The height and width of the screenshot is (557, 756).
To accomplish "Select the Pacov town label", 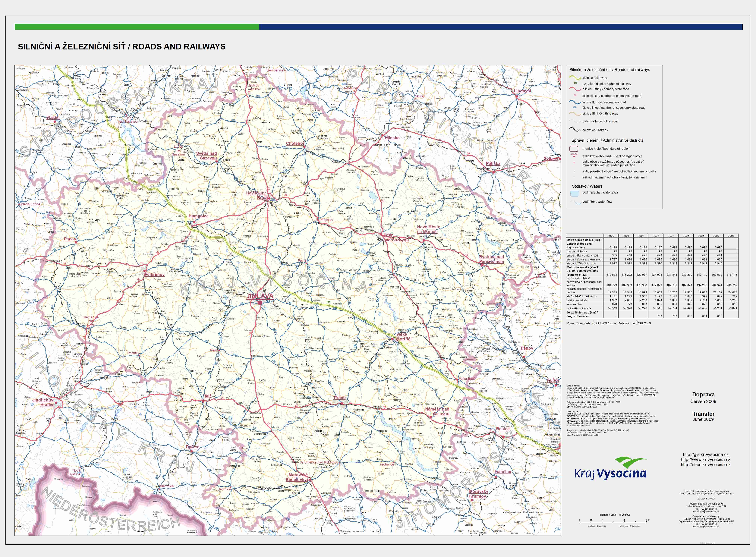I will pyautogui.click(x=70, y=239).
